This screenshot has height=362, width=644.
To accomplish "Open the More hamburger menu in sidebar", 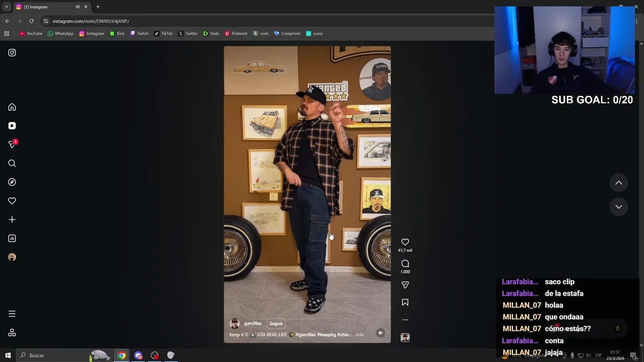I will 12,314.
